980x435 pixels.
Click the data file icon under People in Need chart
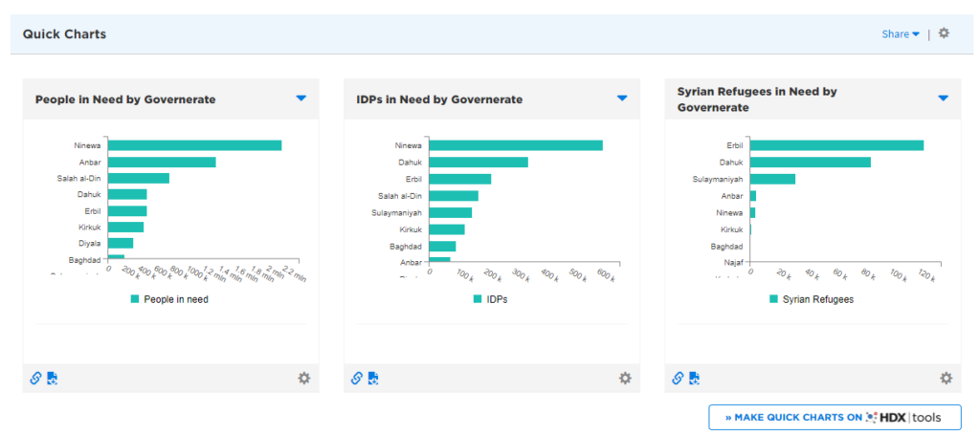52,378
